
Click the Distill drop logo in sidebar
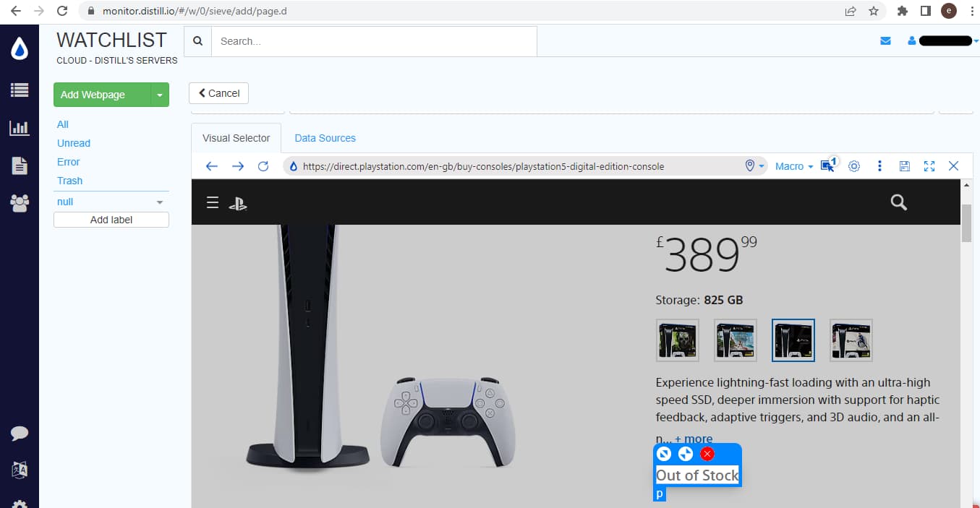click(20, 48)
